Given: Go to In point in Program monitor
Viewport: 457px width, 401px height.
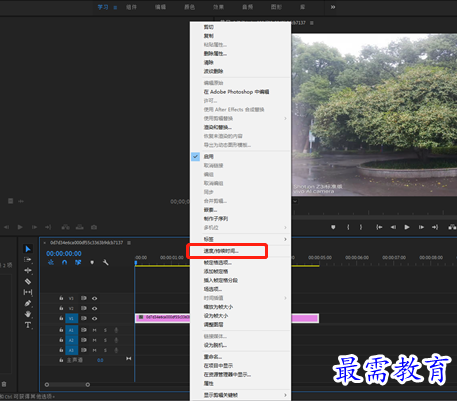Looking at the screenshot, I should tap(379, 227).
